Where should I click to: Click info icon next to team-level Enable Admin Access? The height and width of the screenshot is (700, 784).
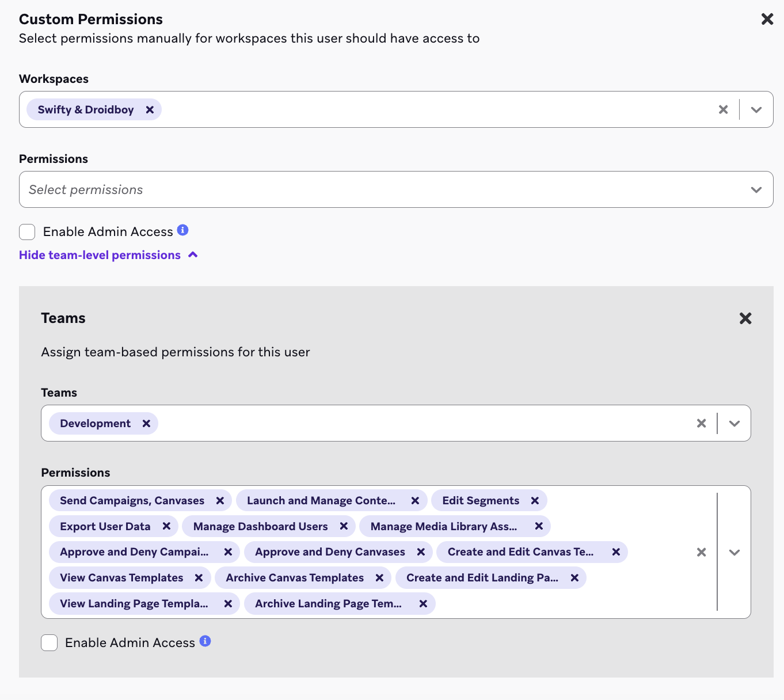click(205, 641)
